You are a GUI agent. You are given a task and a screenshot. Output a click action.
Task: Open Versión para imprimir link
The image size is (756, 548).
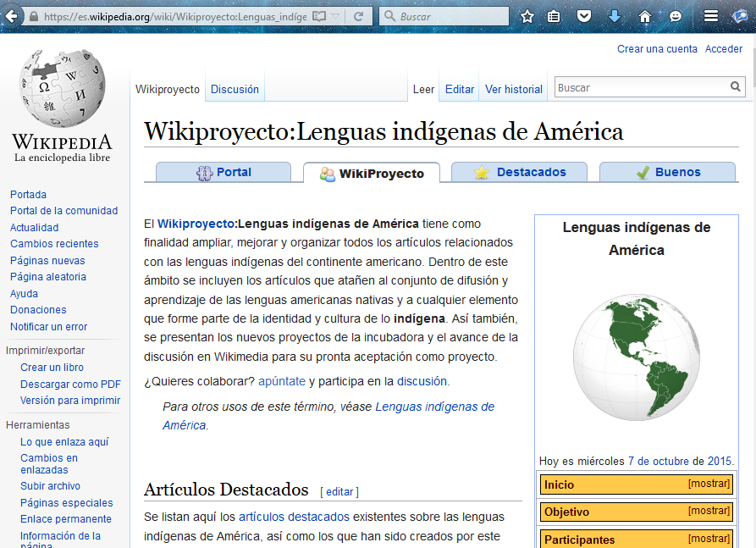click(x=70, y=401)
